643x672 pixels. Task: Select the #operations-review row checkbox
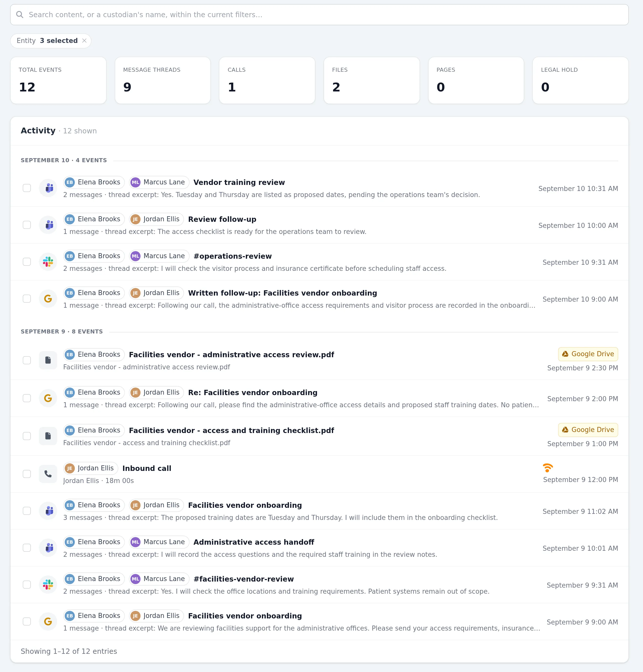tap(27, 262)
